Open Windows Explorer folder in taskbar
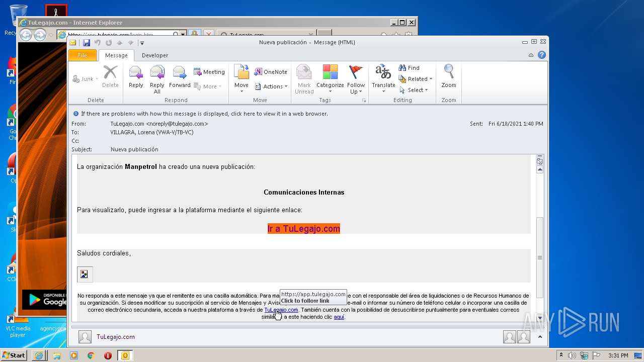Screen dimensions: 644x362 click(x=57, y=355)
